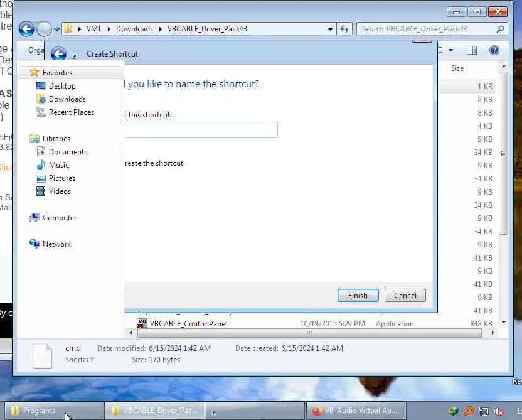This screenshot has height=420, width=522.
Task: Open Explorer help icon
Action: [494, 50]
